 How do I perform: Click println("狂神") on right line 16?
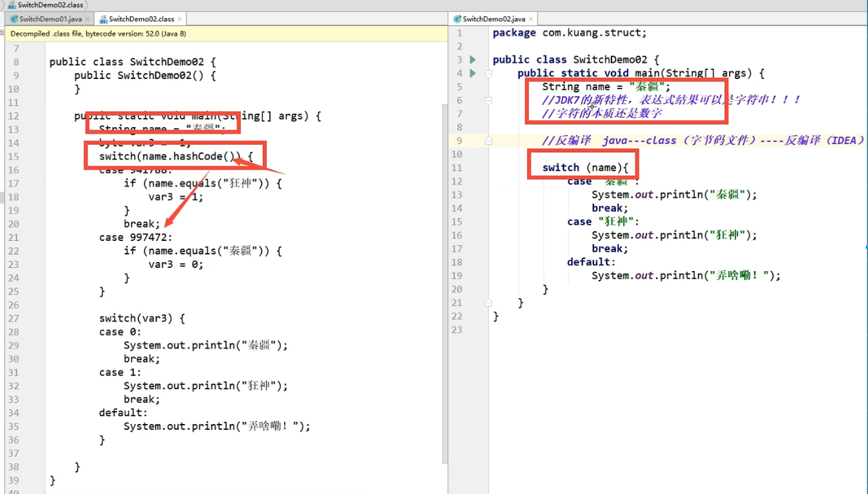click(x=674, y=235)
